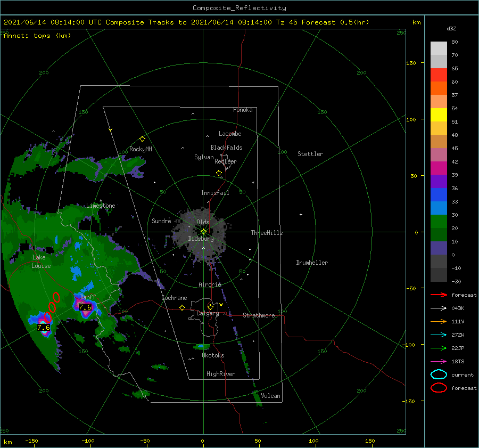Click the Innisfail label

click(x=215, y=193)
